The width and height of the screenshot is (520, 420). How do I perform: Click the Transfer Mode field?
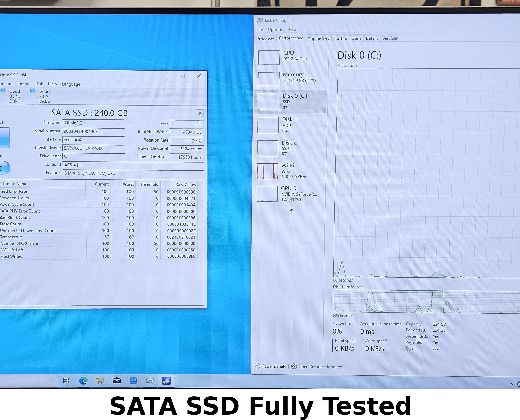click(93, 148)
